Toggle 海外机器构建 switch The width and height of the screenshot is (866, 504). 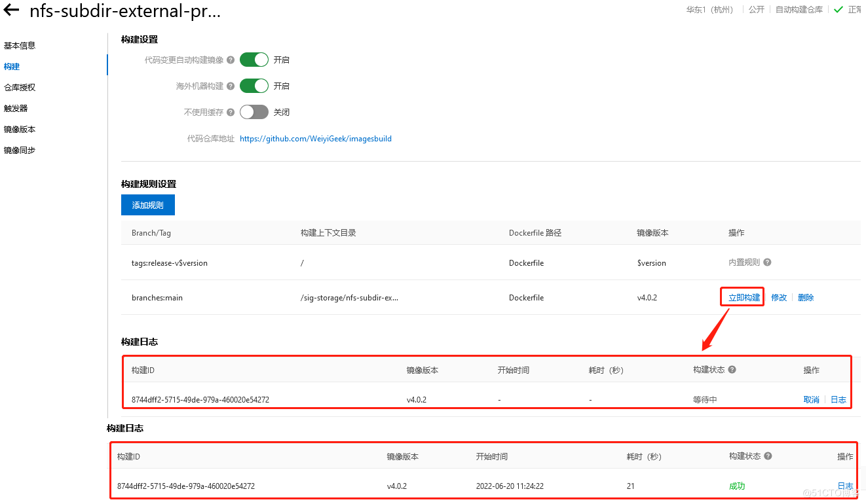[x=254, y=86]
